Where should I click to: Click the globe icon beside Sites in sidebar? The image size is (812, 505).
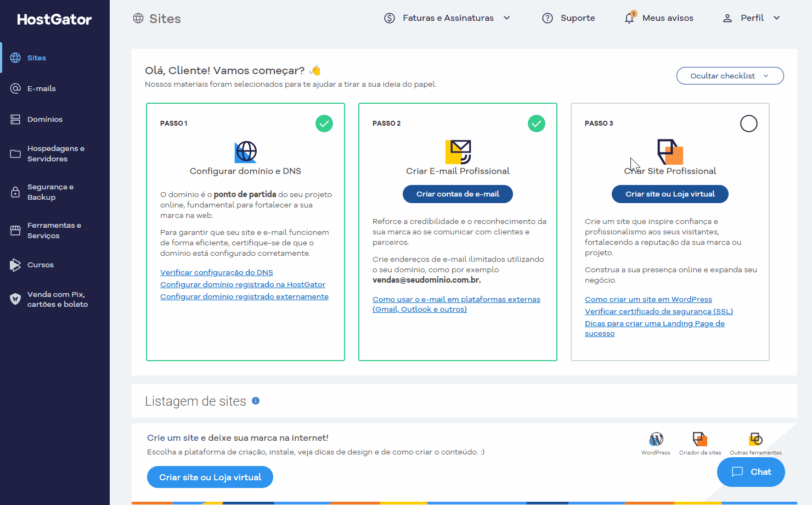pyautogui.click(x=15, y=58)
